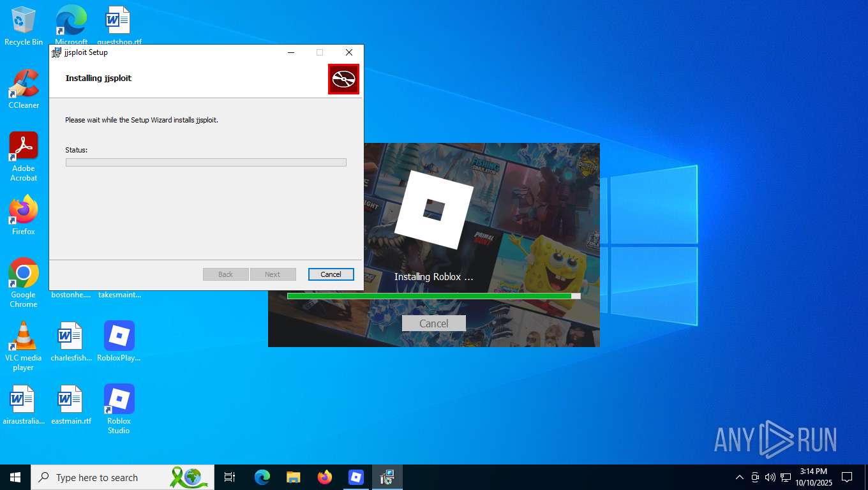The image size is (868, 490).
Task: Open File Explorer from the taskbar
Action: [x=293, y=477]
